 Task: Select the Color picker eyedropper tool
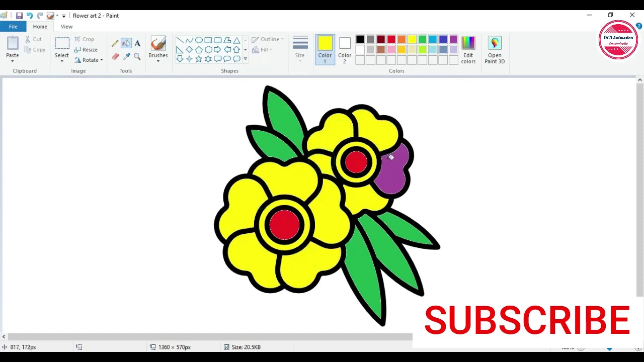coord(126,57)
